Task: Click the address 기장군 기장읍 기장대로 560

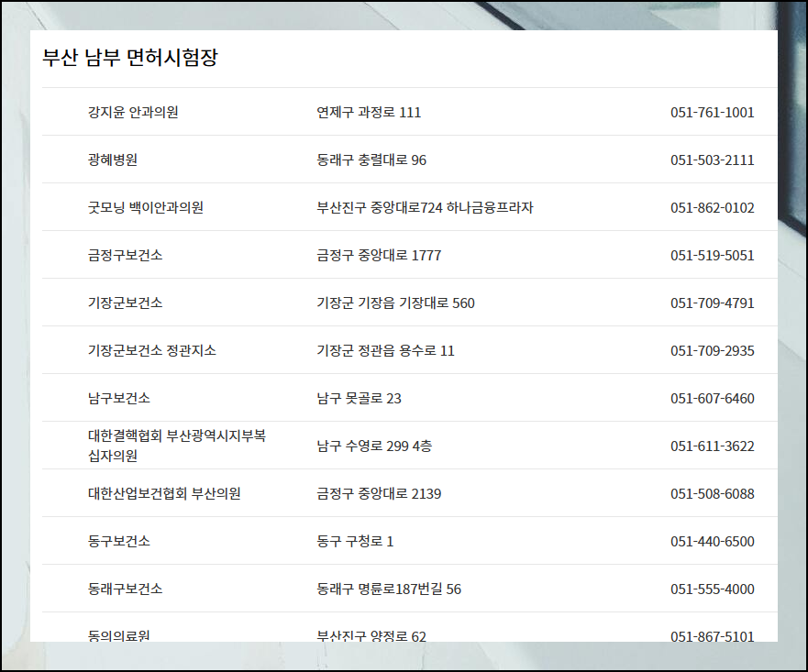Action: pyautogui.click(x=396, y=303)
